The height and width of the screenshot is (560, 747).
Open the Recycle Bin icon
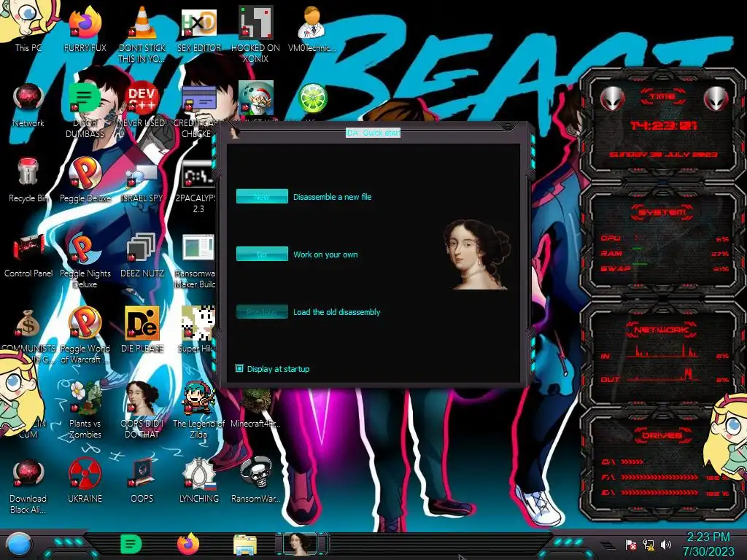28,179
